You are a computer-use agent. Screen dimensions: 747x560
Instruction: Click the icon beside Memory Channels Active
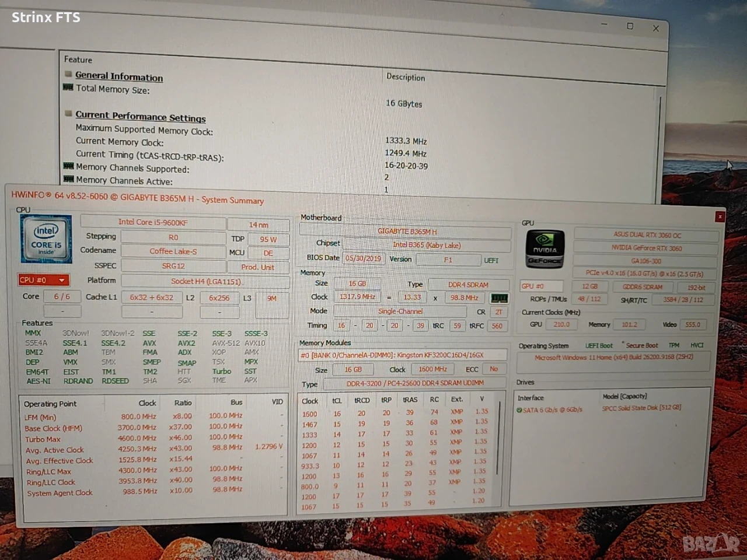pos(68,179)
